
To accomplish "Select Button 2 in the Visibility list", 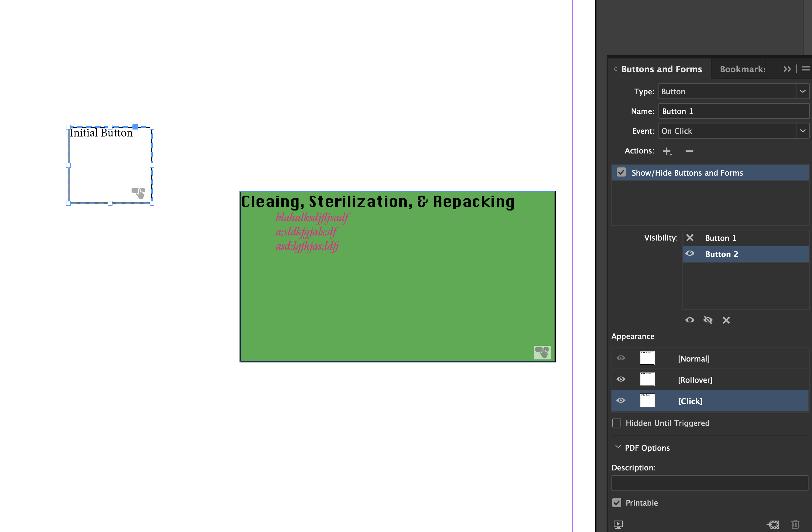I will 721,254.
